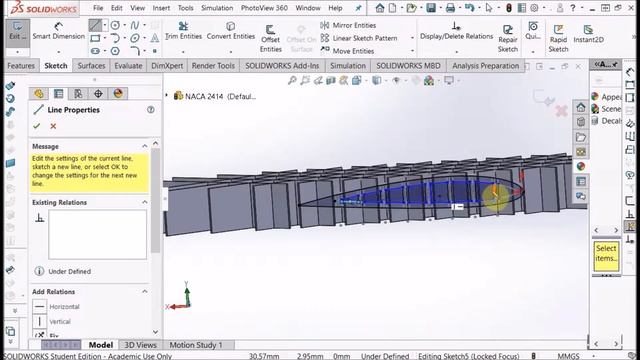Viewport: 640px width, 360px height.
Task: Switch to the Features tab
Action: 21,66
